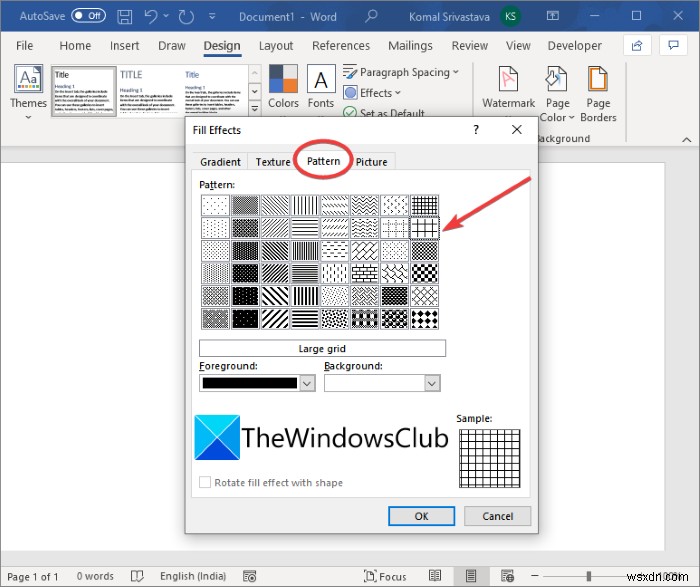Viewport: 700px width, 587px height.
Task: Open the Paragraph Spacing dropdown
Action: point(400,72)
